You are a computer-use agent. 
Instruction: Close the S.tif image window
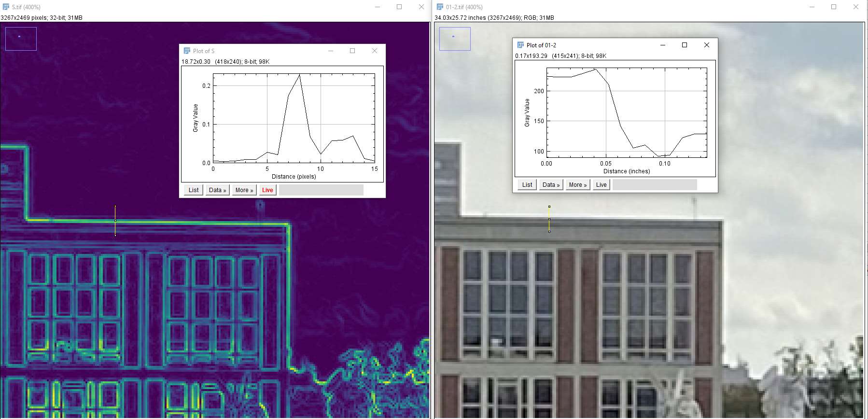click(421, 7)
